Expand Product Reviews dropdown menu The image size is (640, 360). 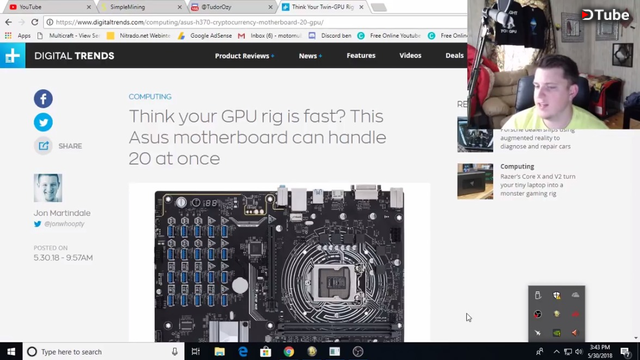click(x=244, y=56)
